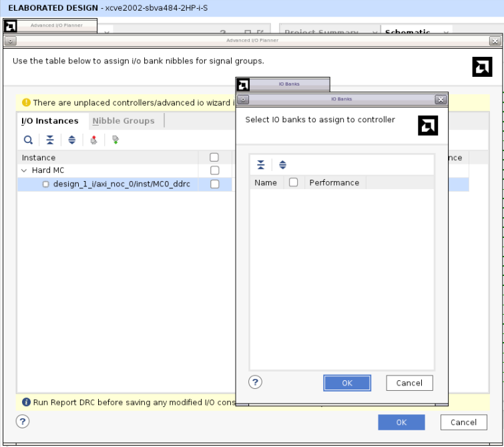Check the Hard MC row checkbox
Viewport: 504px width, 447px height.
pos(214,170)
